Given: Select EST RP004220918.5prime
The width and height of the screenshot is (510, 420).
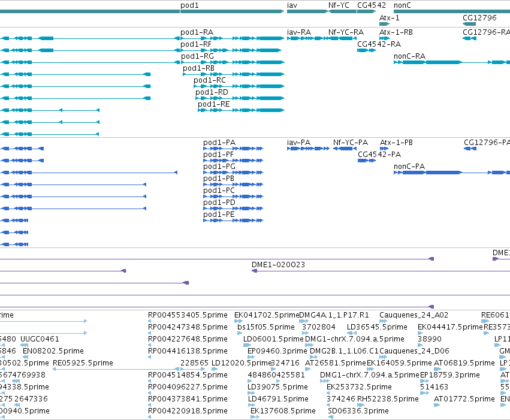Looking at the screenshot, I should pyautogui.click(x=188, y=411).
